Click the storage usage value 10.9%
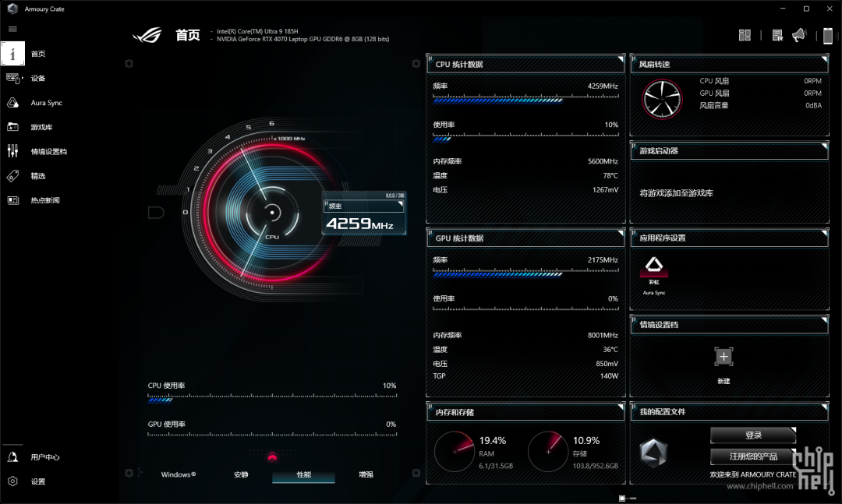The height and width of the screenshot is (504, 842). coord(586,441)
